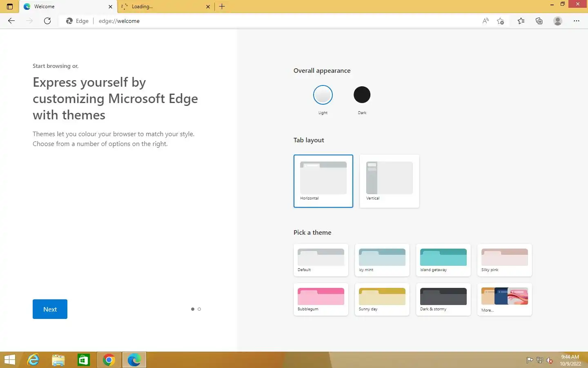The image size is (588, 368).
Task: Reload the page with the Refresh icon
Action: point(47,21)
